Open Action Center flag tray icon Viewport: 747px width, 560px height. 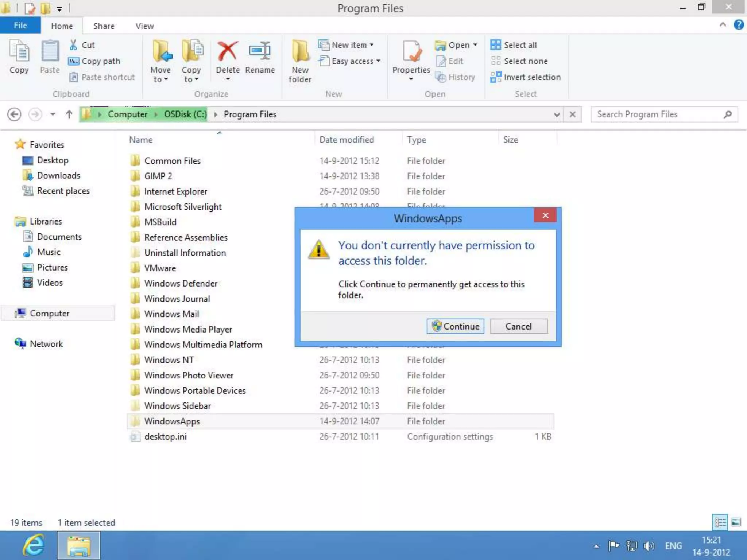(x=614, y=546)
